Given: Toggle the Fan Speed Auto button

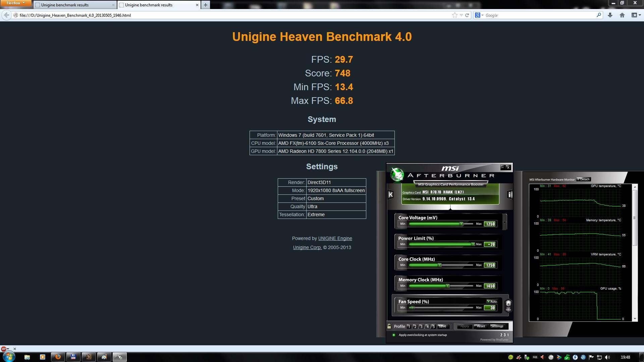Looking at the screenshot, I should coord(492,301).
